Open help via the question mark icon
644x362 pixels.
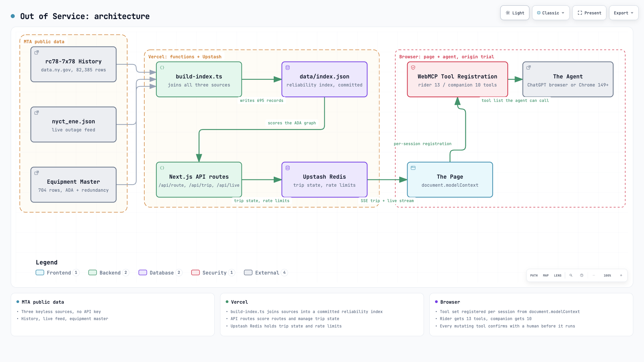(x=582, y=276)
